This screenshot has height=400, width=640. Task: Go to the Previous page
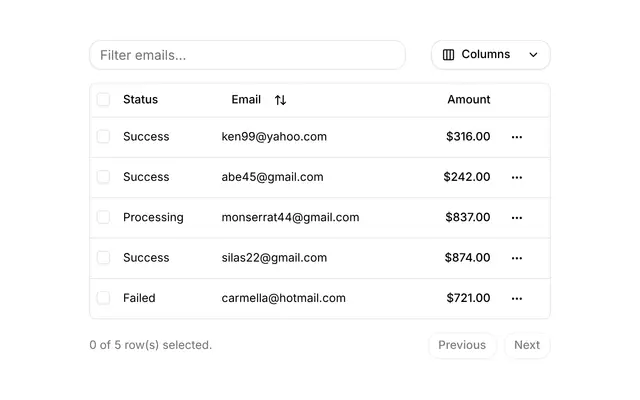(462, 345)
